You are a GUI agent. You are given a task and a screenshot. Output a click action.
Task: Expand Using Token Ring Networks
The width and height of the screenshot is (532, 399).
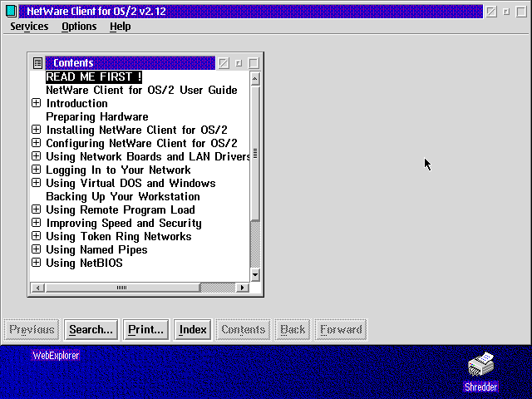click(x=36, y=236)
